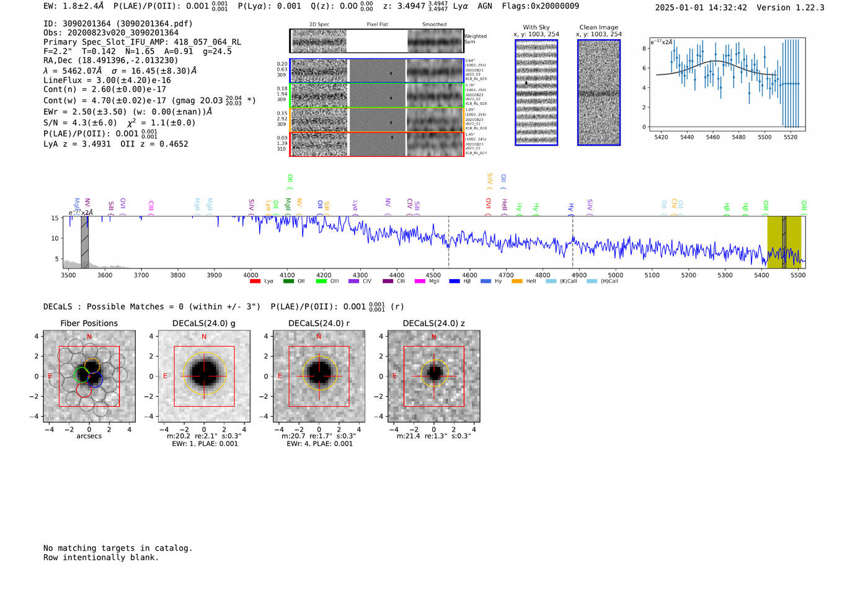This screenshot has width=868, height=591.
Task: Click the 'm:20.2 re:2.1" s:0.3"' caption
Action: (x=204, y=436)
